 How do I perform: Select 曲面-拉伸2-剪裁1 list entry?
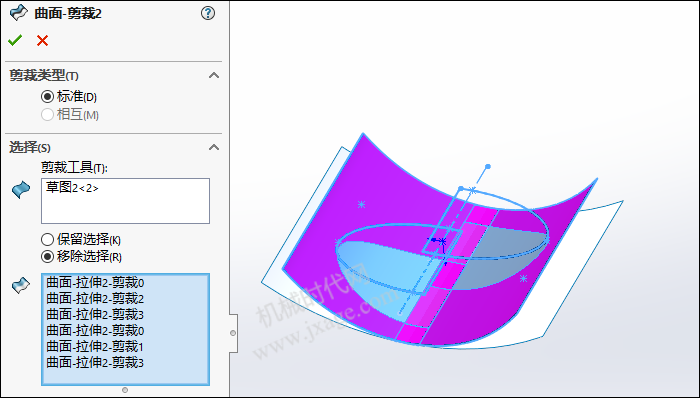(x=95, y=347)
